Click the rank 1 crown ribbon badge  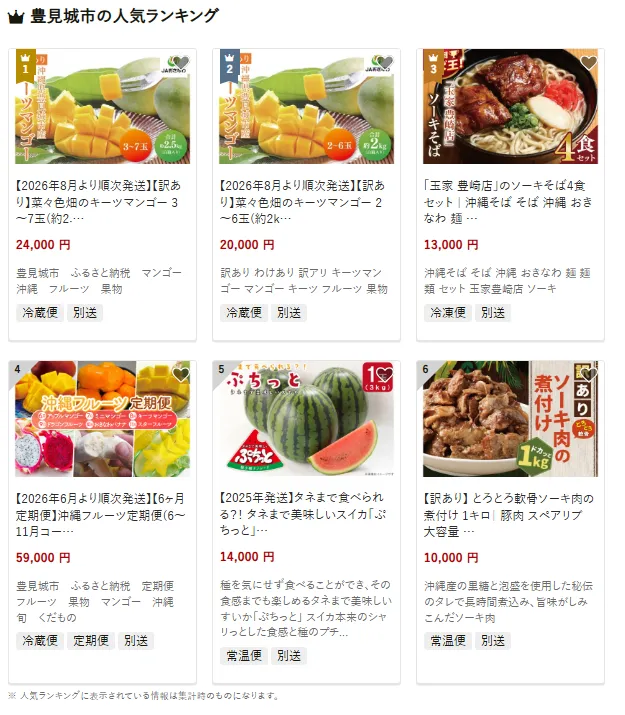coord(26,65)
